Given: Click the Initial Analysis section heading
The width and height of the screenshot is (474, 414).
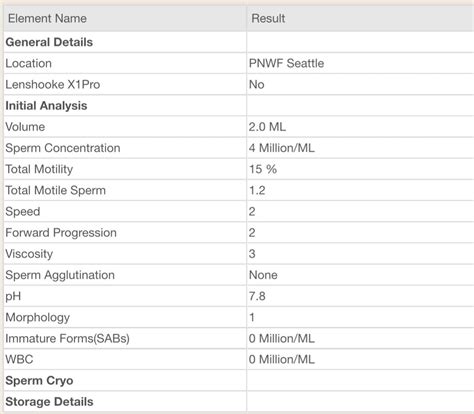Looking at the screenshot, I should [46, 106].
